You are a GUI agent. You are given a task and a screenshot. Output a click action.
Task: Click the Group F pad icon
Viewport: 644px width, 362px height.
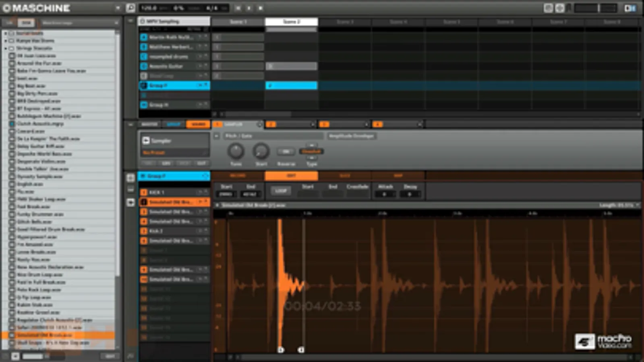(144, 86)
